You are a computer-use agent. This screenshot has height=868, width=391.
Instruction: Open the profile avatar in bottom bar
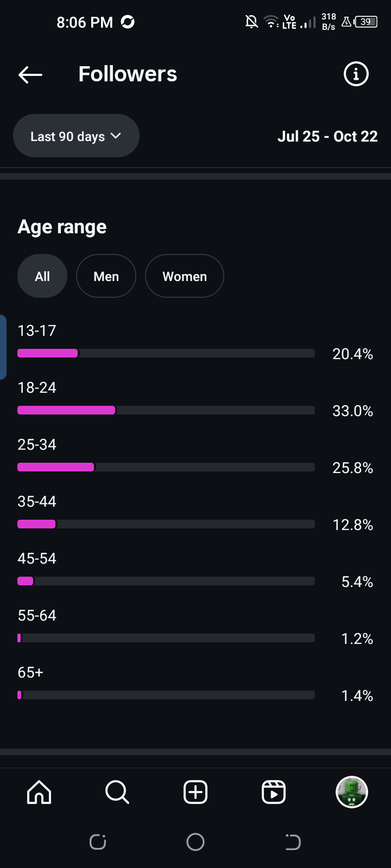click(352, 792)
